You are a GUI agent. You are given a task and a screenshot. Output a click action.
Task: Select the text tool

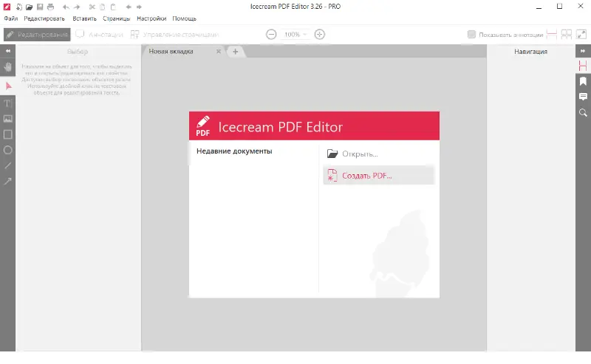[x=8, y=103]
